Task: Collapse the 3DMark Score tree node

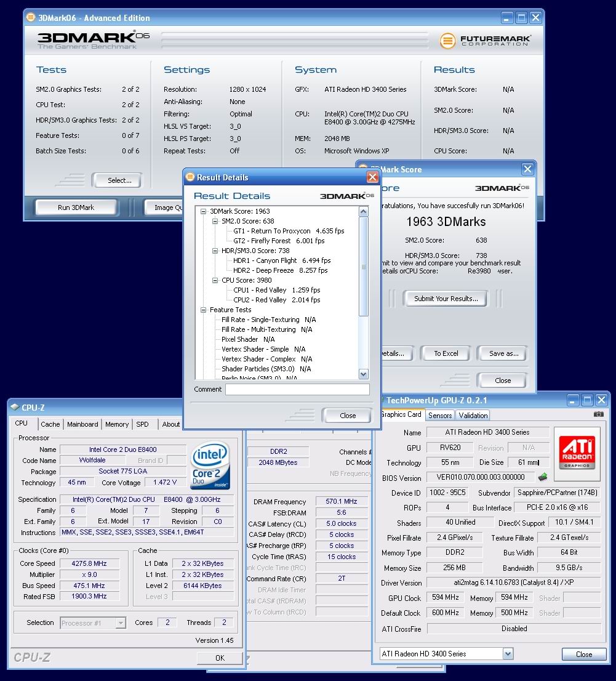Action: tap(203, 211)
